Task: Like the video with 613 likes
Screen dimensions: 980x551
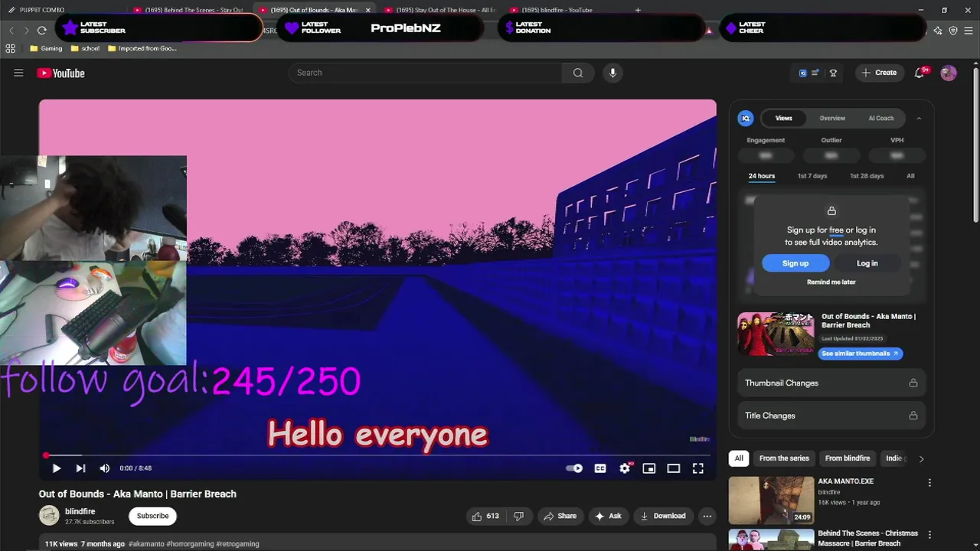Action: click(485, 516)
